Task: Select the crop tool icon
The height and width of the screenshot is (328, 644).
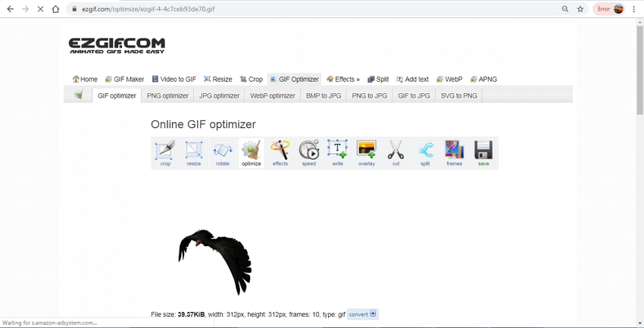Action: (165, 153)
